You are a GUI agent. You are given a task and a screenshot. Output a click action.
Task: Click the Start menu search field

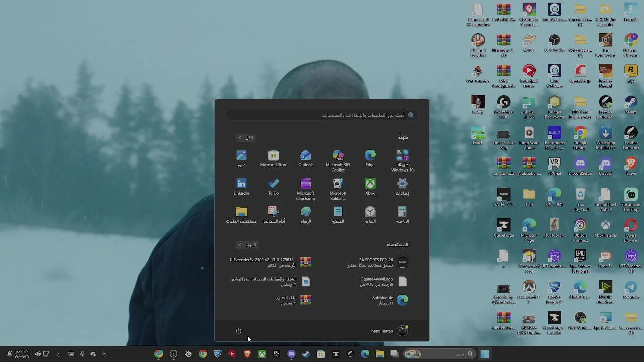[321, 115]
